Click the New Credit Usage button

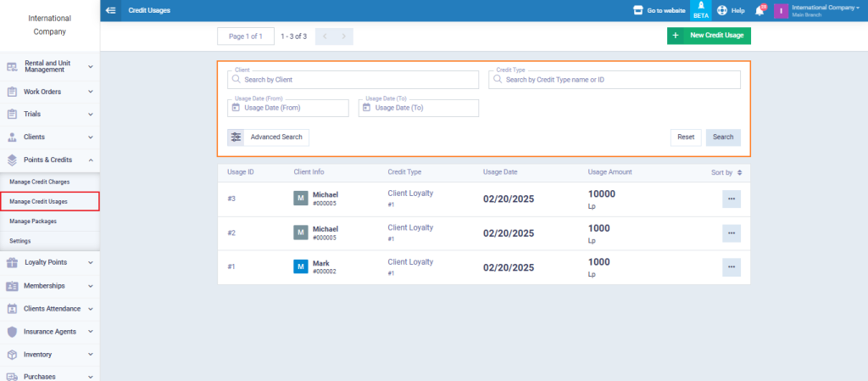pos(709,36)
